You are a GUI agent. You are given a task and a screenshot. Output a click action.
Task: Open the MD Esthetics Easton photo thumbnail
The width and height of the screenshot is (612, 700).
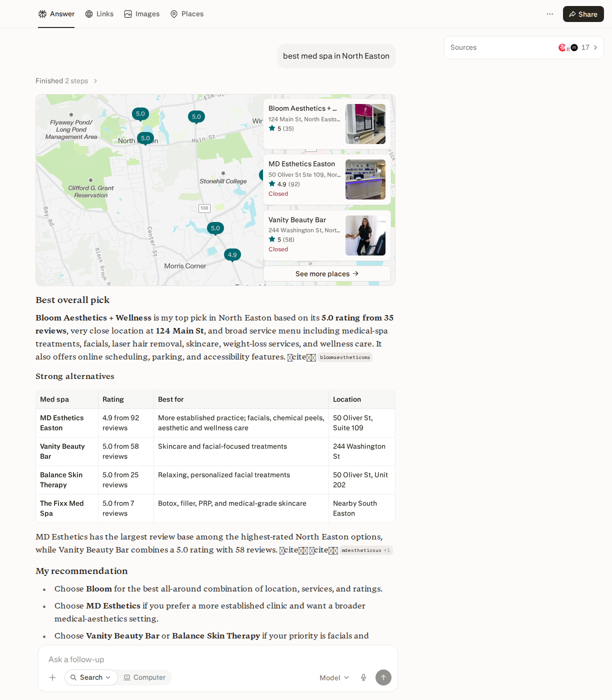(365, 179)
